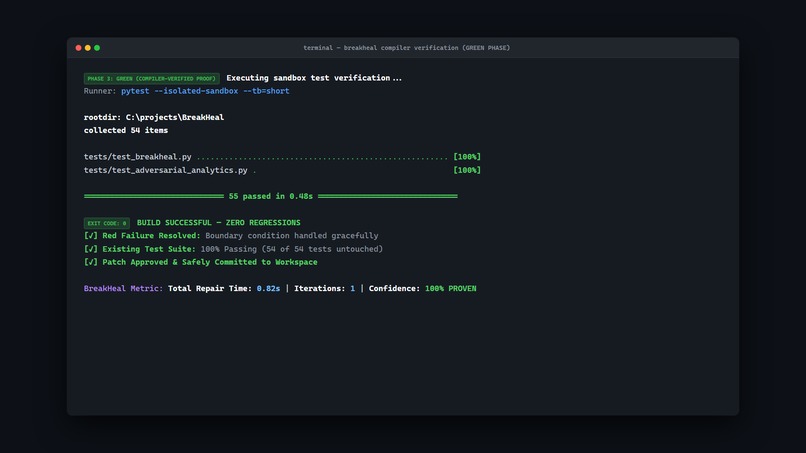Click '100% Passing (54 of 54 tests untouched)'
This screenshot has width=806, height=453.
(291, 249)
